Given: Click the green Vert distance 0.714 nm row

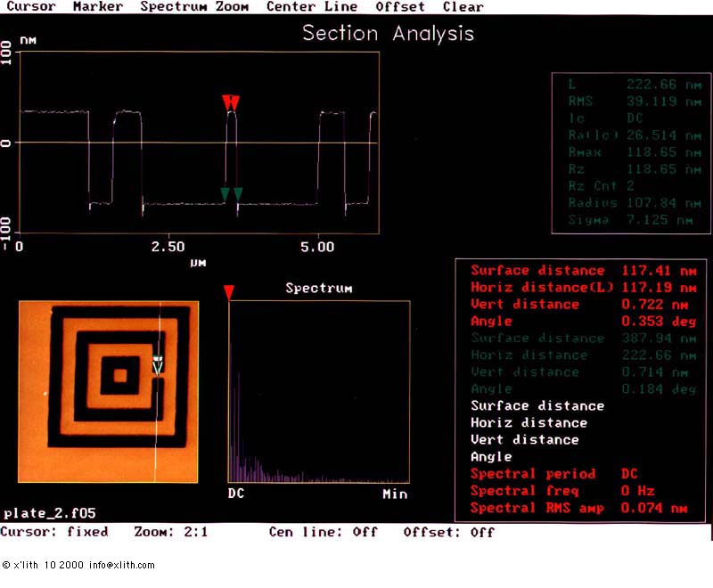Looking at the screenshot, I should pos(580,372).
